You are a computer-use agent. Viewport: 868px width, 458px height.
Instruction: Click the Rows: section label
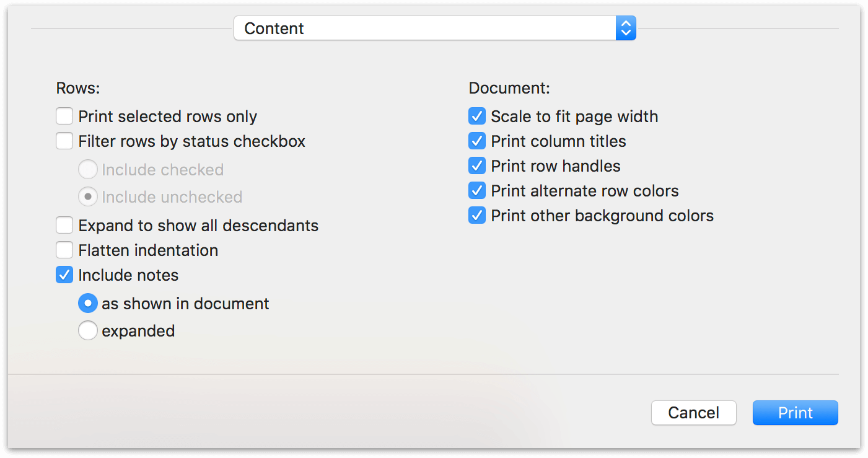(78, 88)
